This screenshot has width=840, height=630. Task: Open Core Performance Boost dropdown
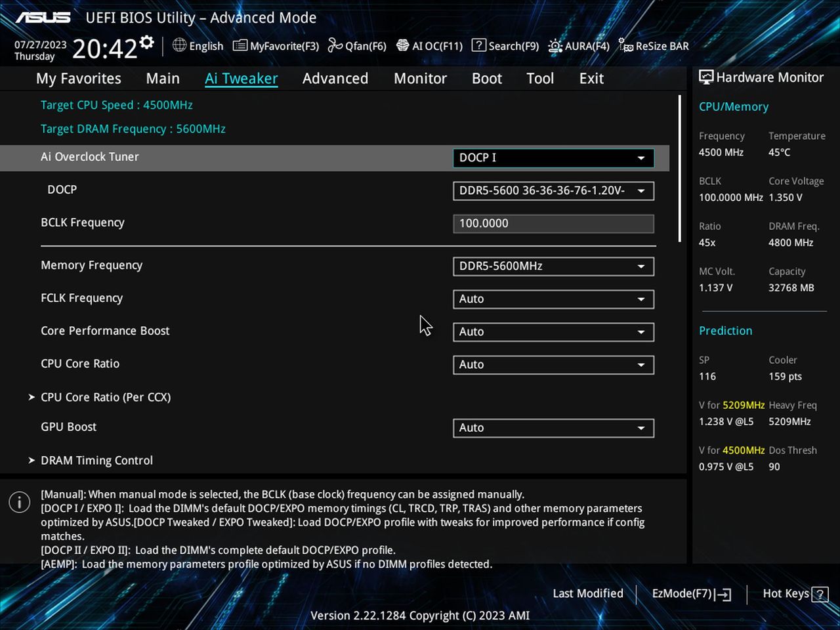553,332
